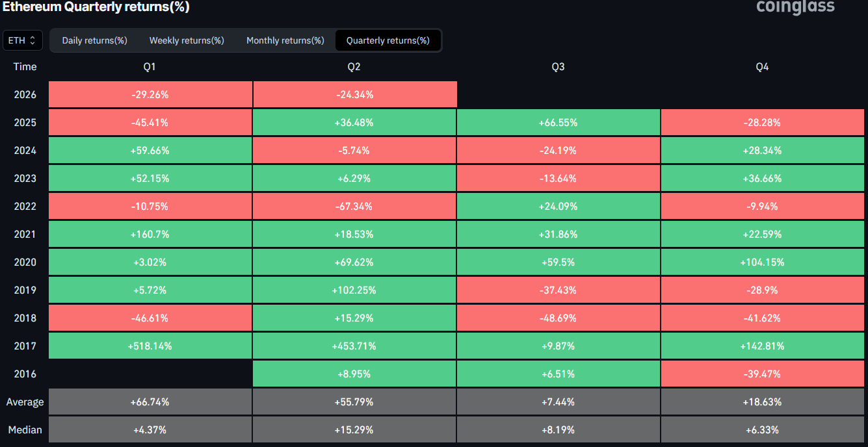This screenshot has width=868, height=447.
Task: Click the 2020 Q4 cell showing +104.15%
Action: 763,262
